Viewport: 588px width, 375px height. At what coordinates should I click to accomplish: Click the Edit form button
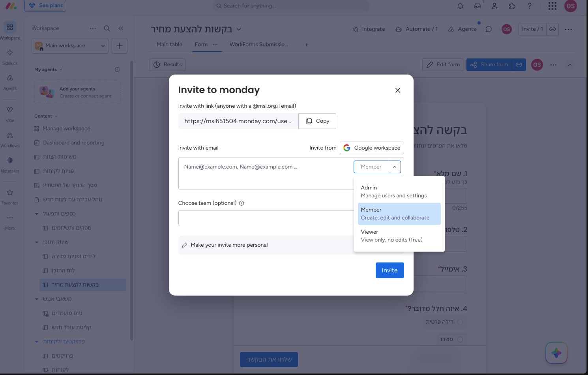coord(443,65)
